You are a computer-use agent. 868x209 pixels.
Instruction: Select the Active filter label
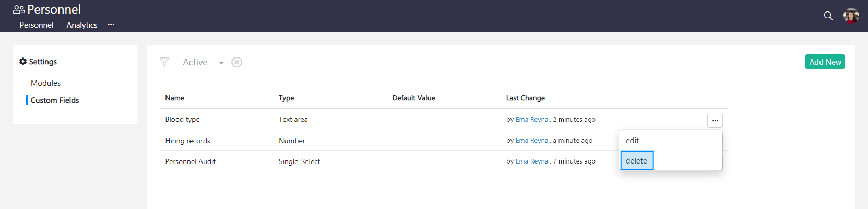[195, 62]
